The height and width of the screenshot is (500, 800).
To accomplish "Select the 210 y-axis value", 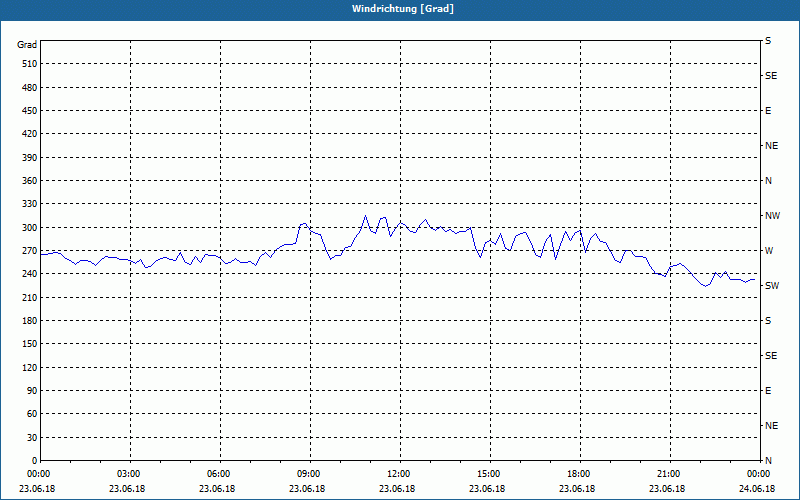I will coord(30,297).
